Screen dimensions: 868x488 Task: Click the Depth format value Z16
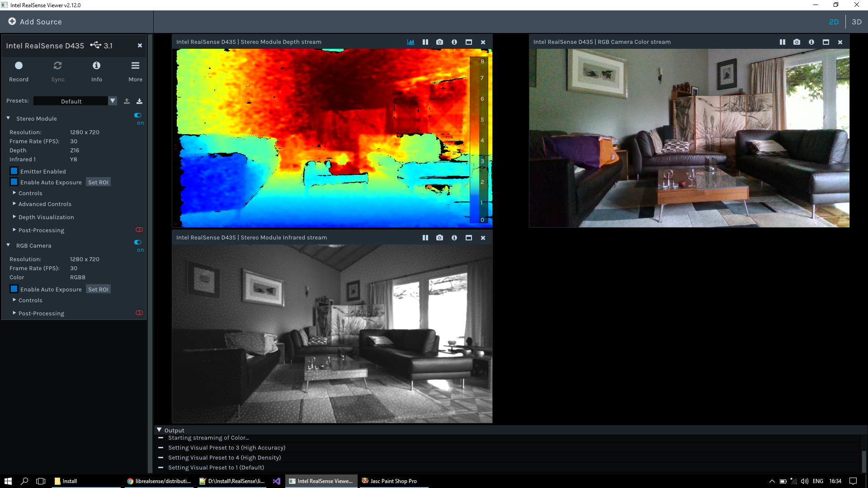point(75,150)
